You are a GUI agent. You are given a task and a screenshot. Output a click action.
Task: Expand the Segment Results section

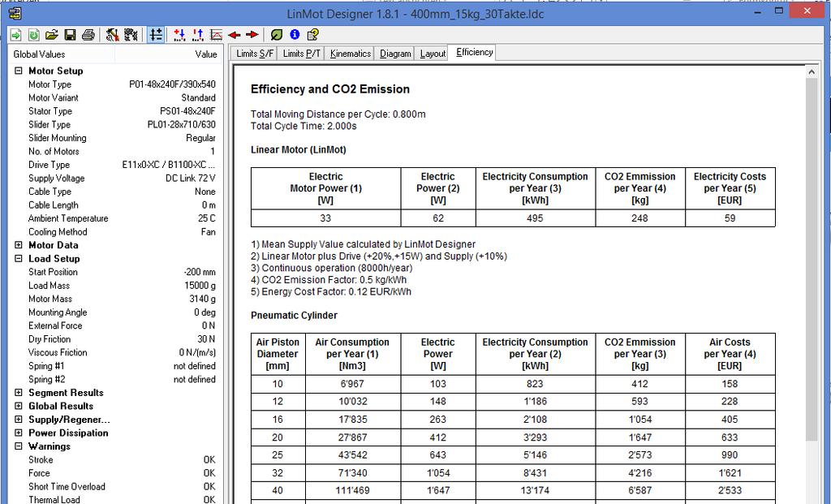click(x=19, y=393)
